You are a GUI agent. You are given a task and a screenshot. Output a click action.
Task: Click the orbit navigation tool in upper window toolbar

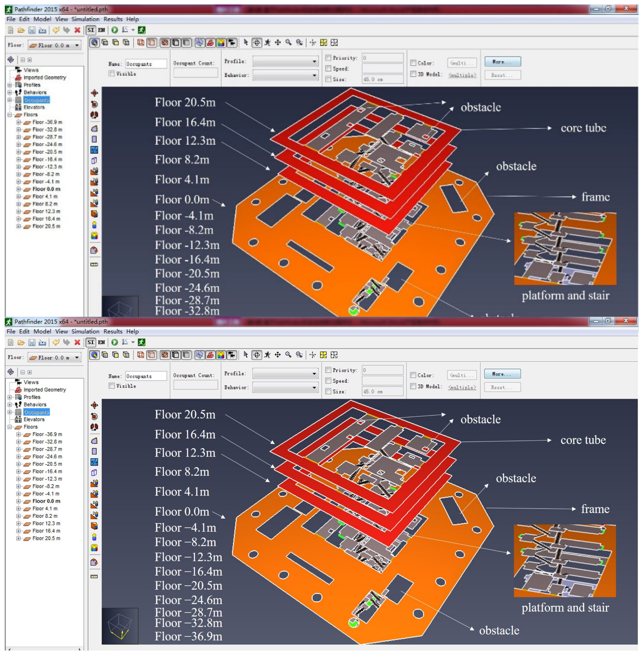click(257, 42)
